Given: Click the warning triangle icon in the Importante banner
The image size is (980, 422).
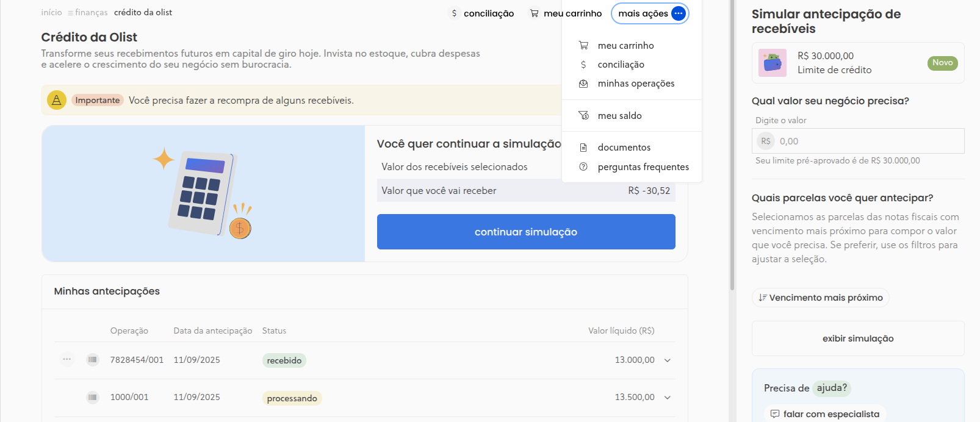Looking at the screenshot, I should click(57, 100).
